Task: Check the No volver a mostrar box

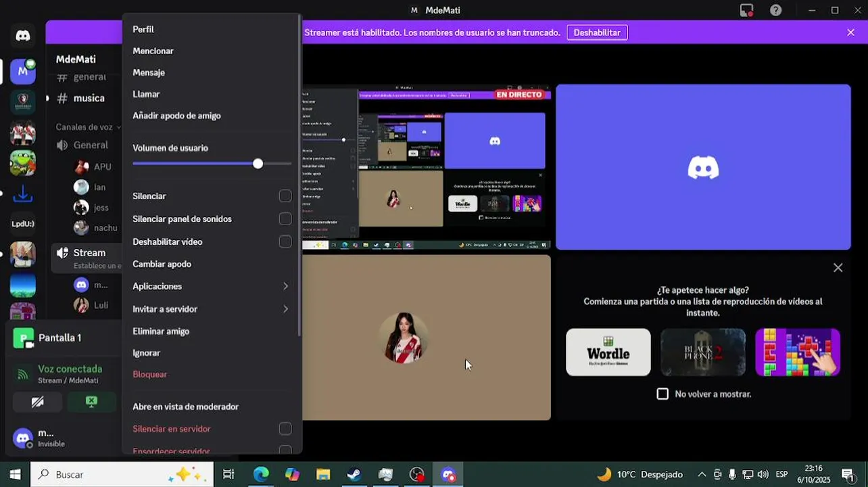Action: 662,394
